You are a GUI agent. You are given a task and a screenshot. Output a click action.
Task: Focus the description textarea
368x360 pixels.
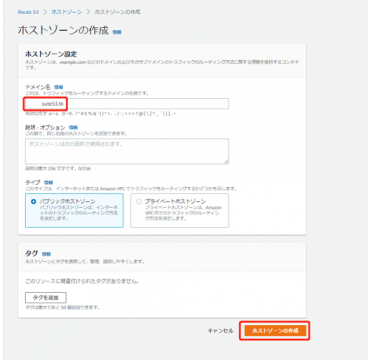point(127,151)
